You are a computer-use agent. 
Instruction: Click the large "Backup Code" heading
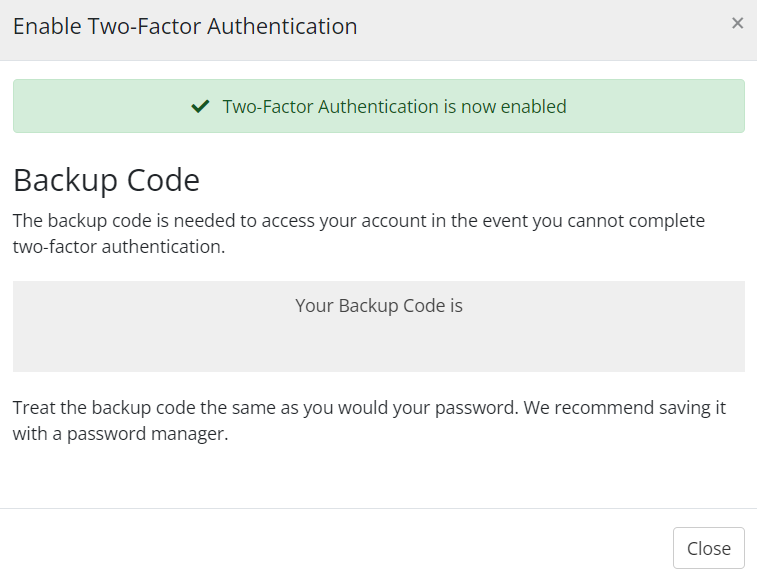[106, 180]
